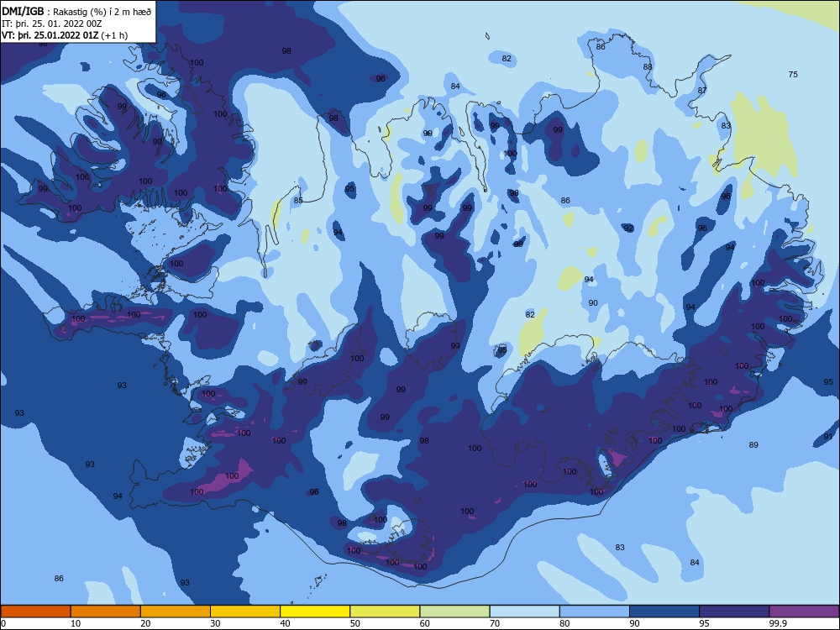Viewport: 840px width, 630px height.
Task: Pick the pale green 60–70 legend swatch
Action: coord(454,612)
